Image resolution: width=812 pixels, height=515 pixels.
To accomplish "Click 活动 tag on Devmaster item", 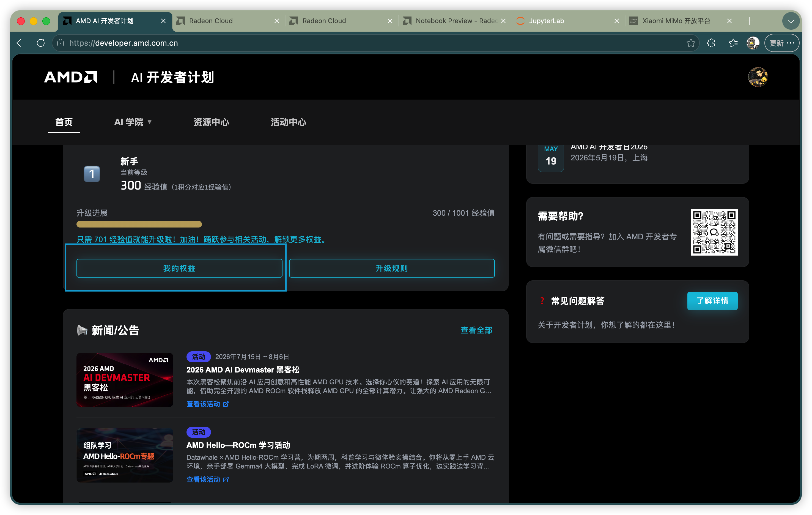I will click(198, 357).
